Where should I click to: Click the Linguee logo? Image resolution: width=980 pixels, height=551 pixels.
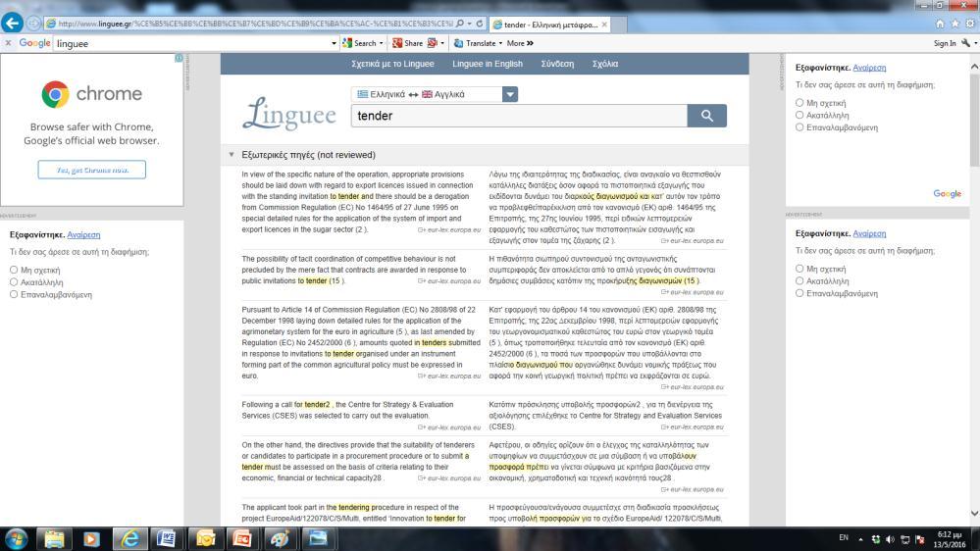tap(288, 114)
